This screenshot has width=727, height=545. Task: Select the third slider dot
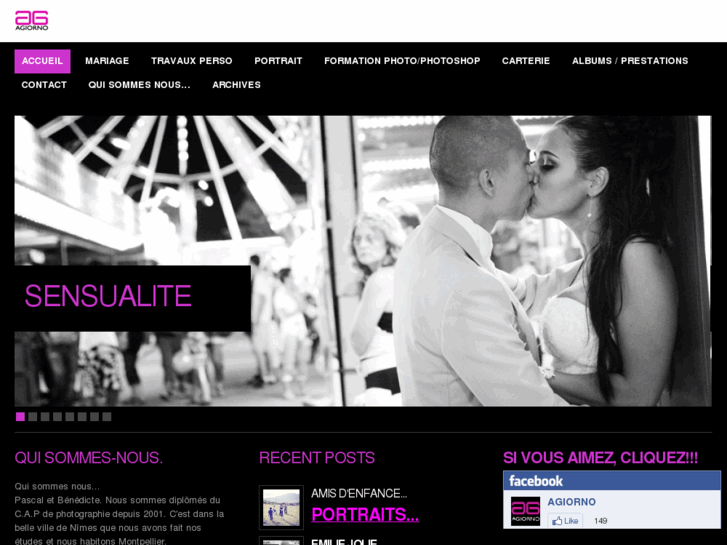tap(45, 417)
